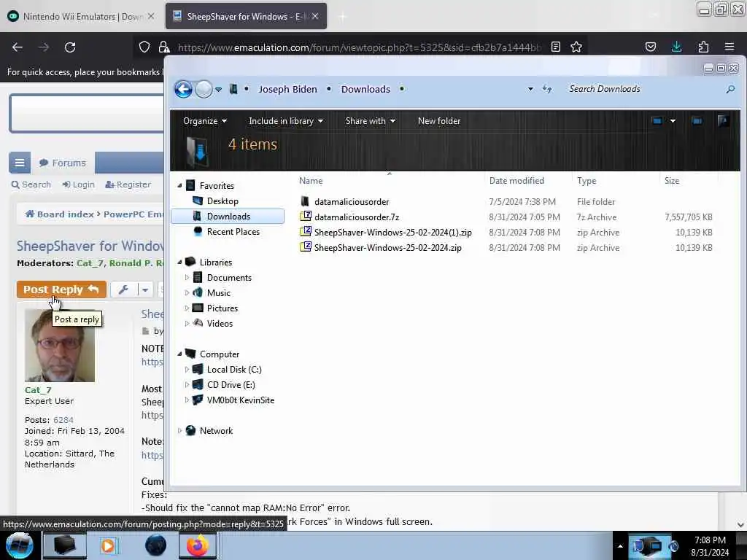Open the Firefox extensions icon
This screenshot has height=560, width=747.
tap(703, 47)
